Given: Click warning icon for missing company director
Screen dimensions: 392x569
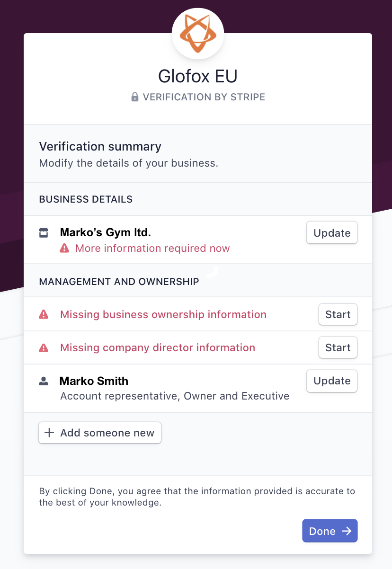Looking at the screenshot, I should click(x=44, y=347).
